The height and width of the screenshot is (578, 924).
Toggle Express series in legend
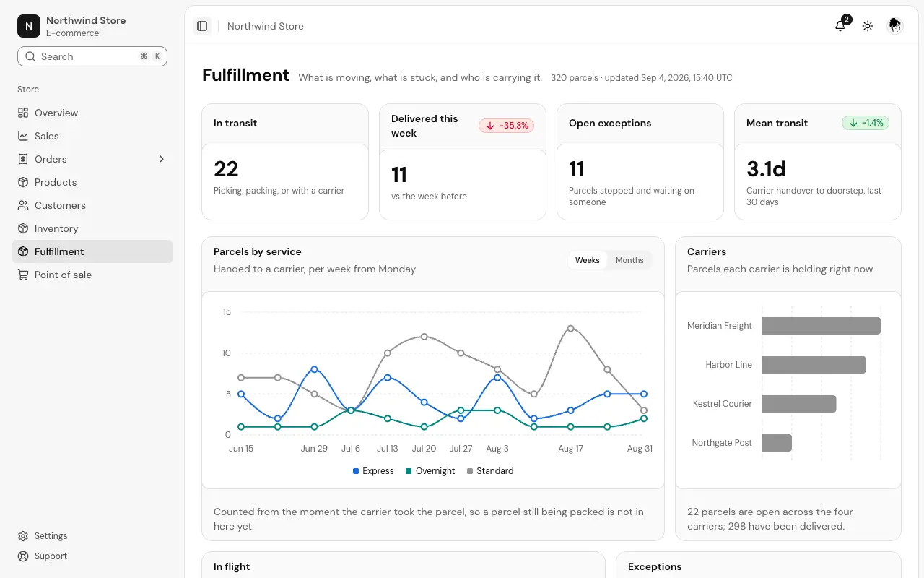[x=373, y=471]
